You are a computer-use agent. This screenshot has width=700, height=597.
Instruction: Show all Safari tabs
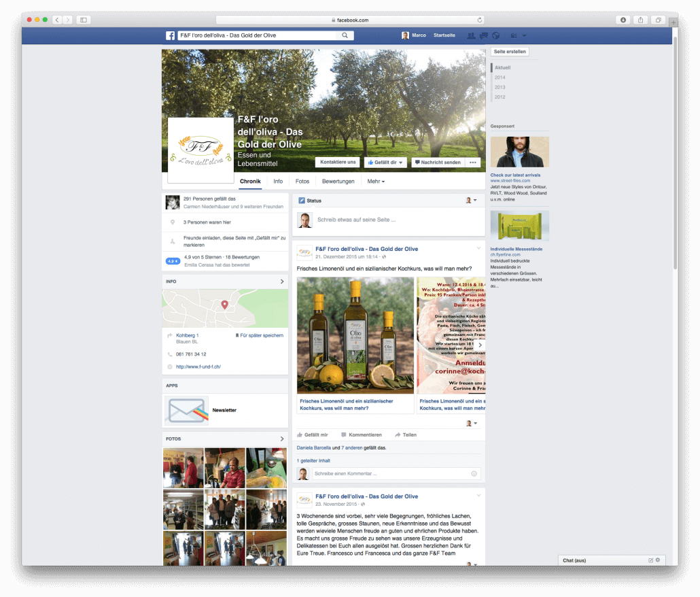click(658, 20)
